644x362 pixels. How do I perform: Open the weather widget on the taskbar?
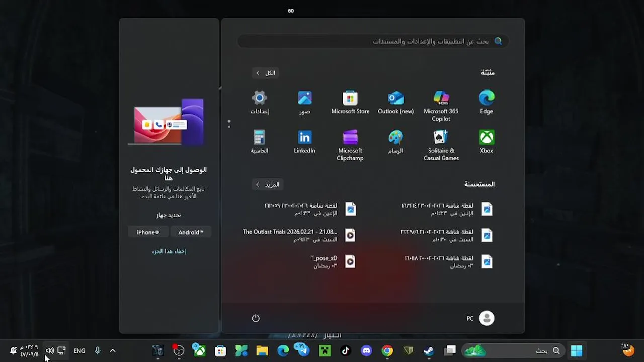(627, 349)
